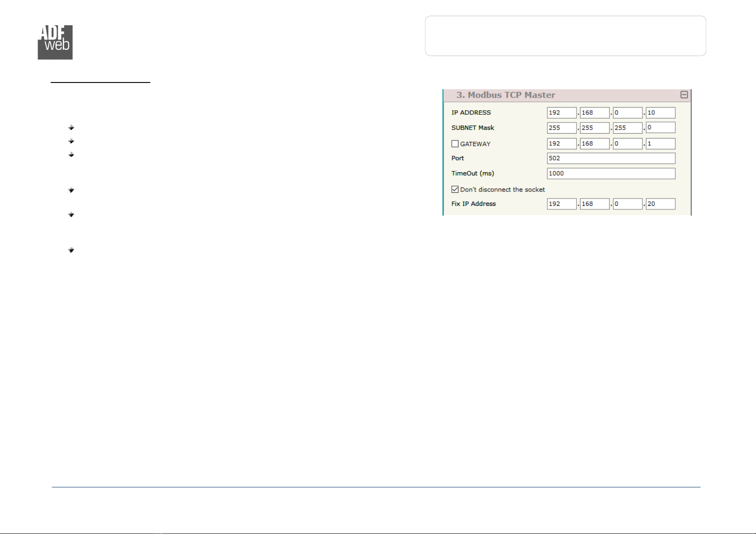Select the first octet of SUBNET Mask
Image resolution: width=756 pixels, height=534 pixels.
tap(562, 128)
